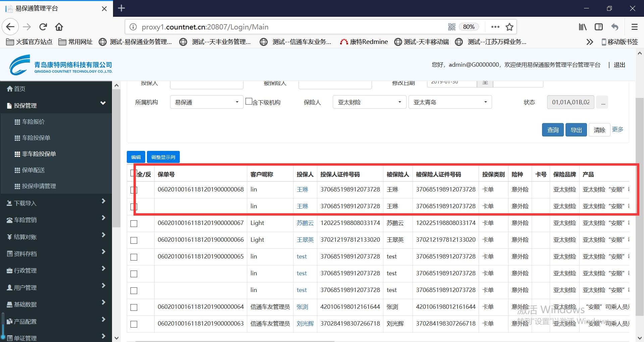
Task: Open the 所属机构 易保通 dropdown
Action: pyautogui.click(x=206, y=102)
